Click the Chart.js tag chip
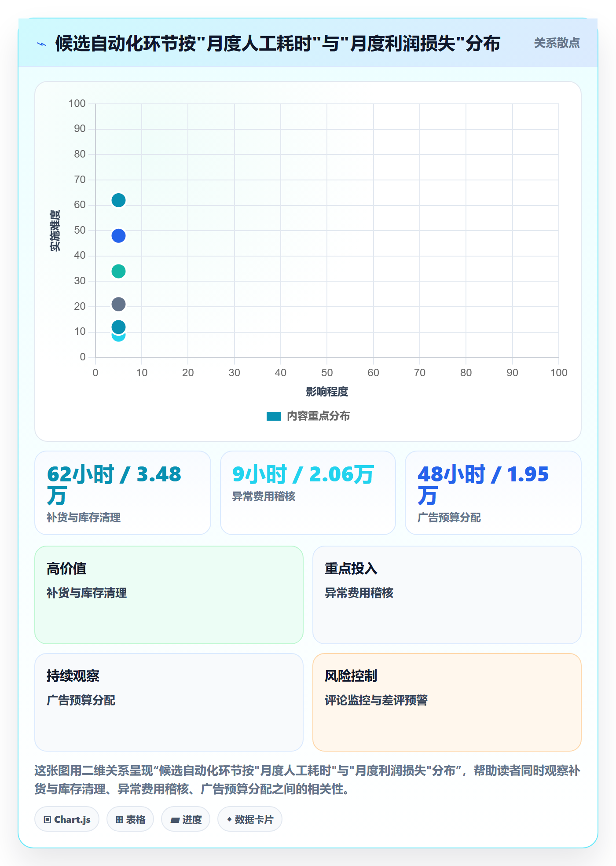Screen dimensions: 616x866 [67, 819]
